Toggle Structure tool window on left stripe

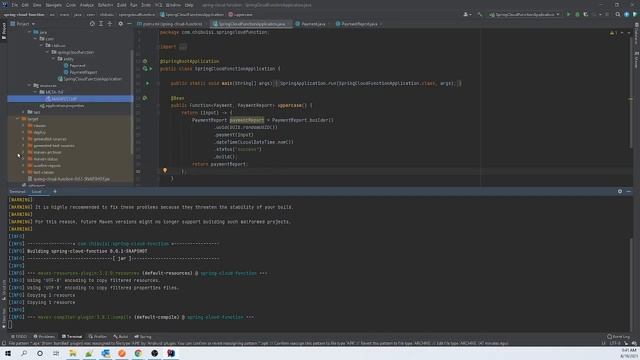4,289
